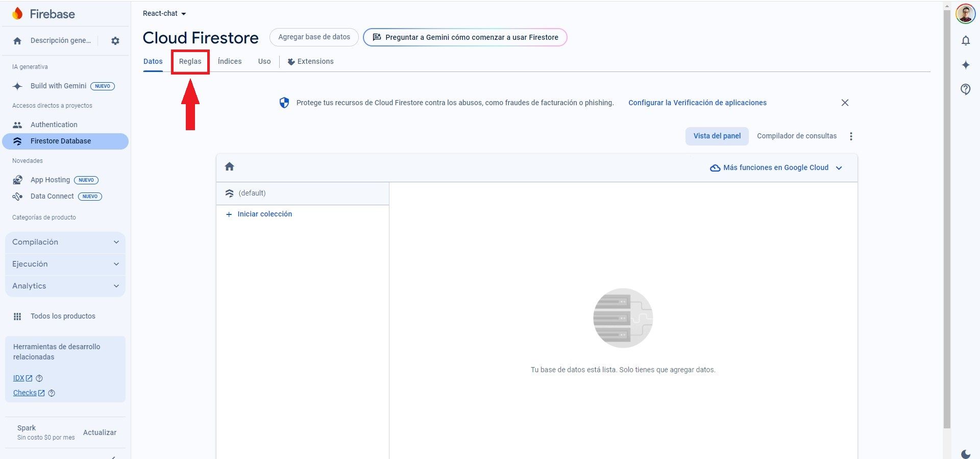
Task: Open Build with Gemini
Action: [59, 86]
